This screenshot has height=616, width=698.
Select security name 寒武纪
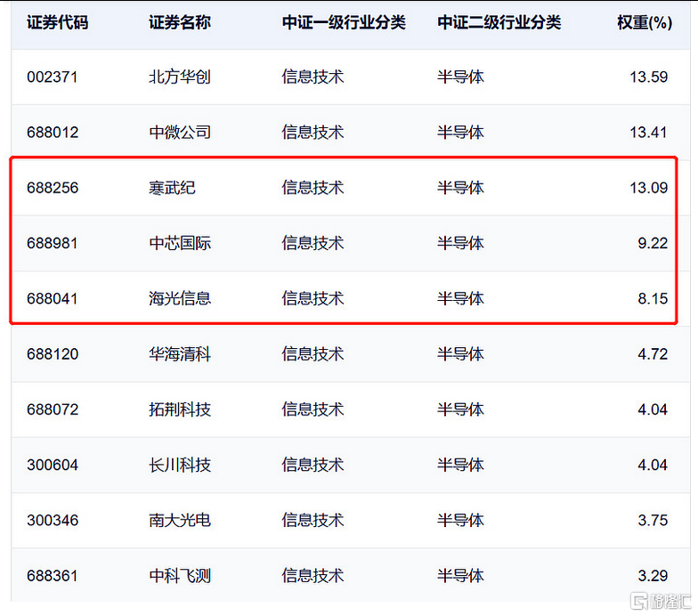coord(173,188)
